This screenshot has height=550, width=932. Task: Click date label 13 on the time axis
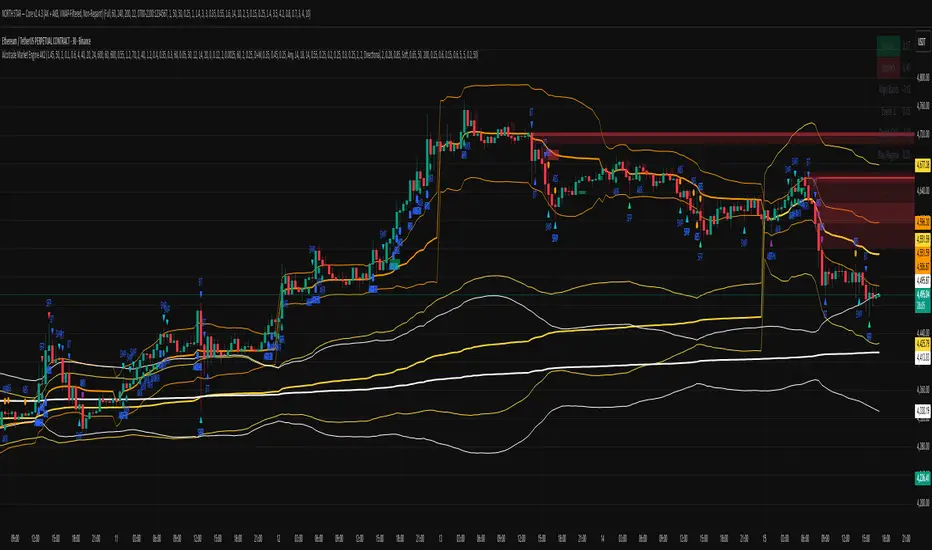pos(440,539)
